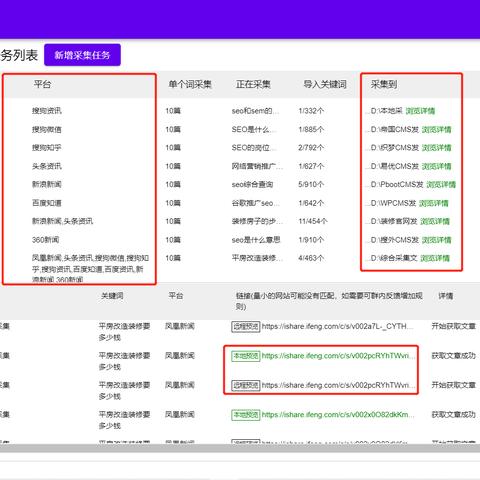
Task: Select the 新浪新闻,头条资讯 platform row
Action: point(62,221)
